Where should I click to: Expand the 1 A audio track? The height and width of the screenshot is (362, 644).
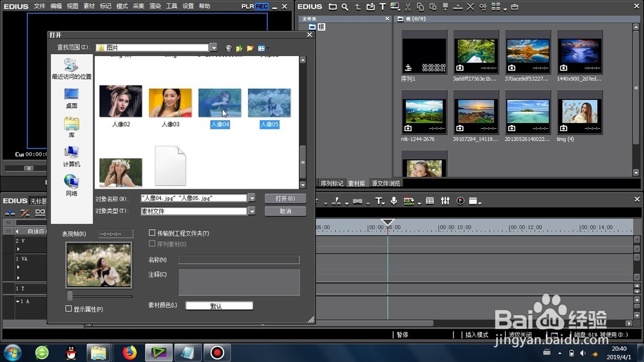point(17,301)
